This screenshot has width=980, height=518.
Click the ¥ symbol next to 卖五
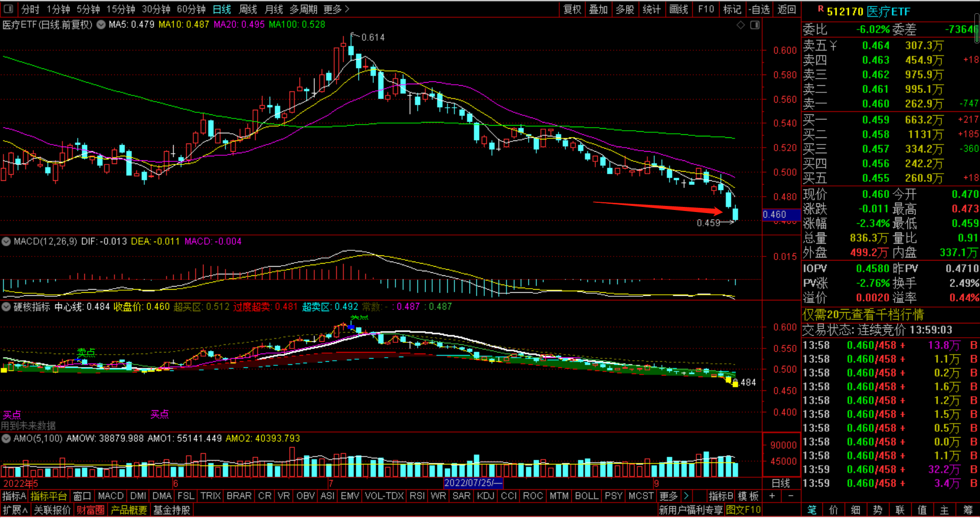833,45
